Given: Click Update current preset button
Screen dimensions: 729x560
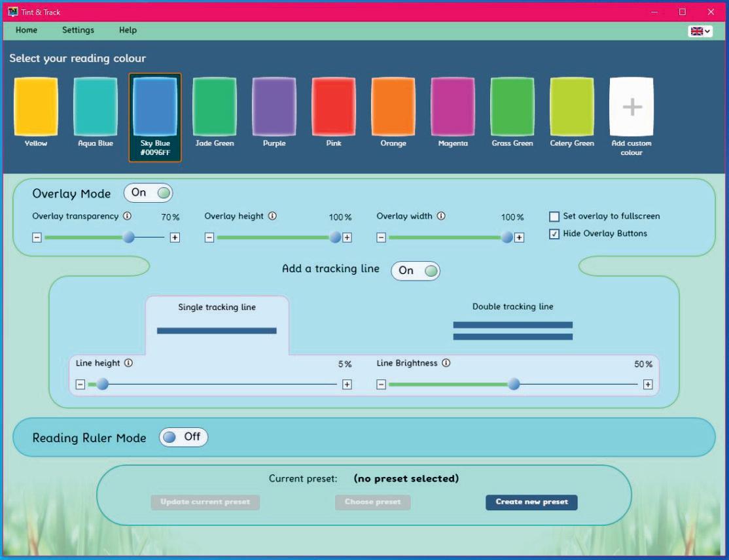Looking at the screenshot, I should click(205, 502).
